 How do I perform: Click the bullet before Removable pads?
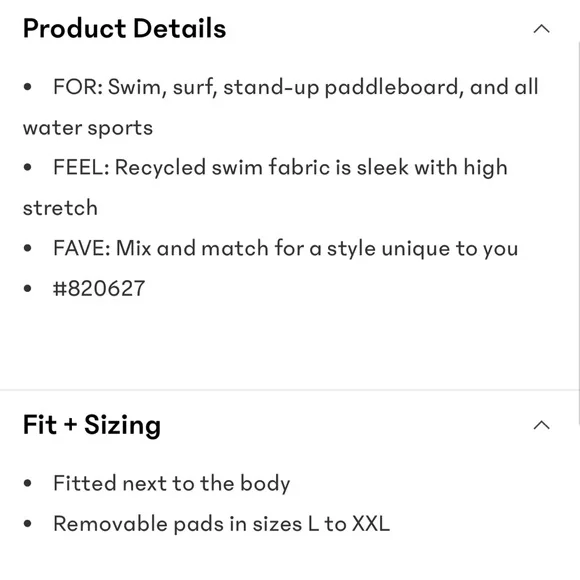pyautogui.click(x=27, y=523)
